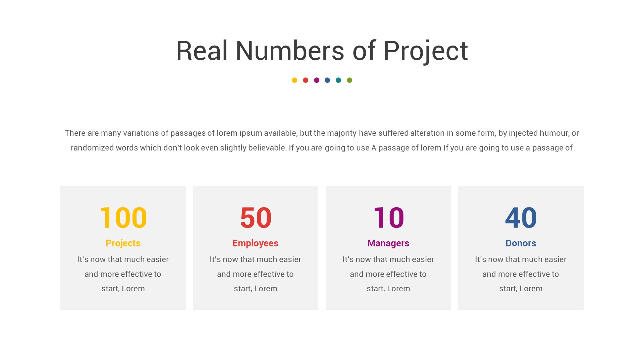The width and height of the screenshot is (644, 362).
Task: Select description text in the Donors card
Action: [x=521, y=274]
